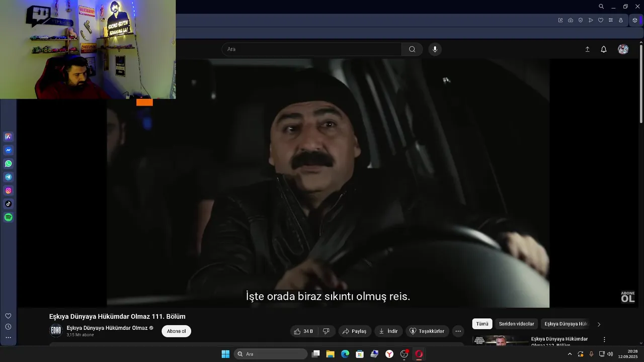
Task: Open Easy Setup sliders icon
Action: [x=611, y=20]
